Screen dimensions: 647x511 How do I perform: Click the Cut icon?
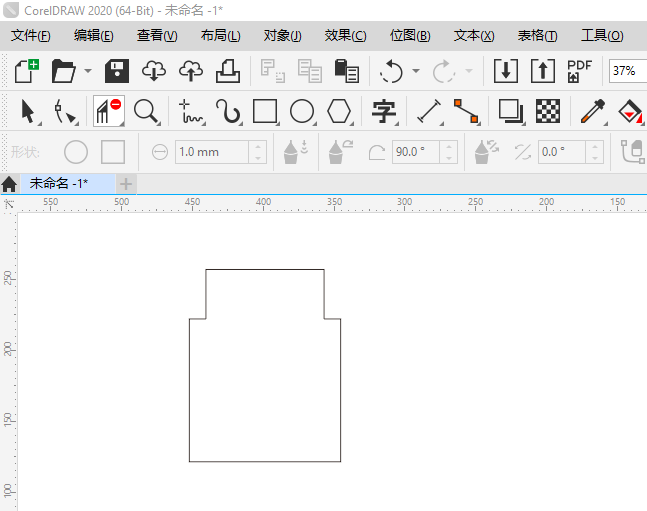tap(273, 71)
